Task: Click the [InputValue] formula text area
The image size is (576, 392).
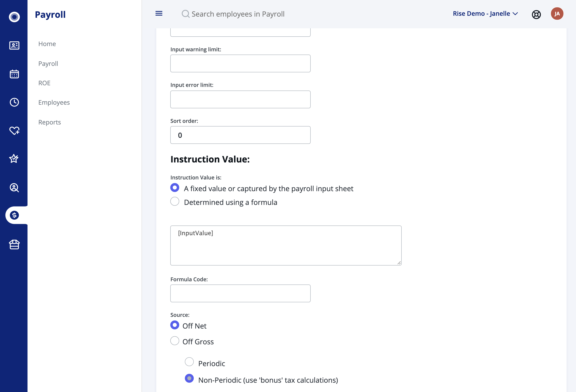Action: (286, 245)
